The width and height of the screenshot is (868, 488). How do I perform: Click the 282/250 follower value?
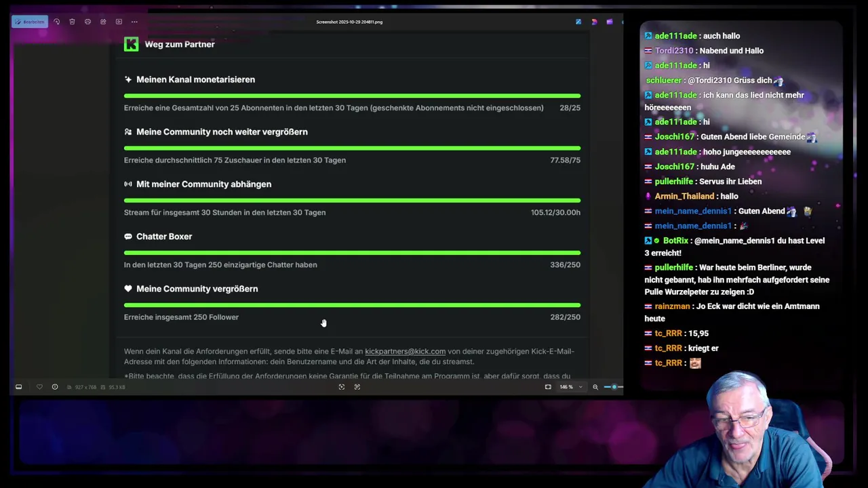point(565,317)
